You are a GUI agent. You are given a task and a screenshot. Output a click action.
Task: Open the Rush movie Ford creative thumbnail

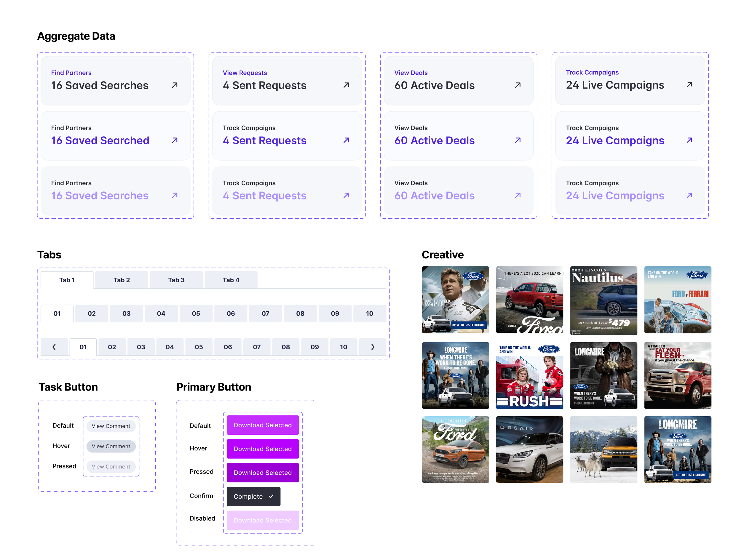[529, 375]
